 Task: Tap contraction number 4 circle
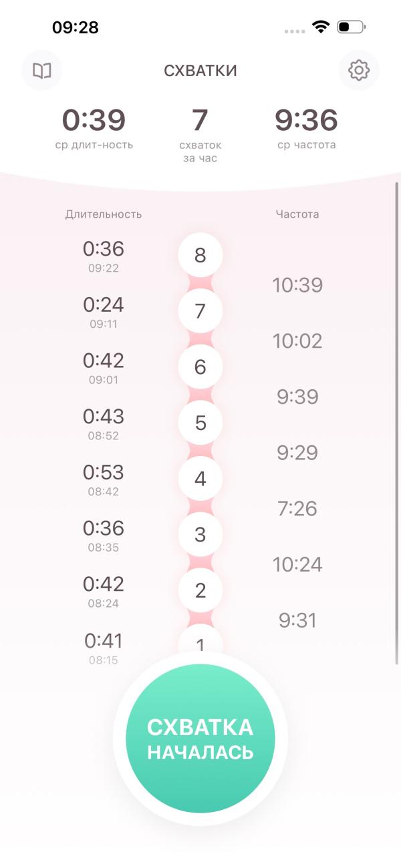coord(200,479)
